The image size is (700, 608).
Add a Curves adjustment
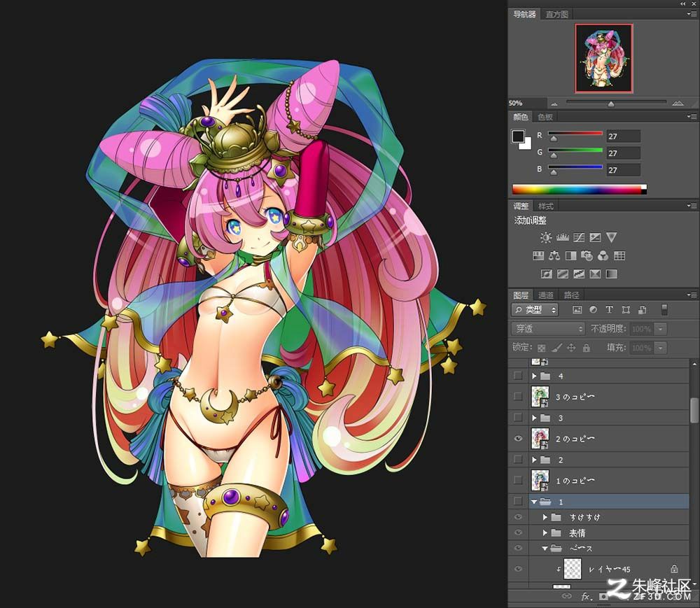pos(579,237)
